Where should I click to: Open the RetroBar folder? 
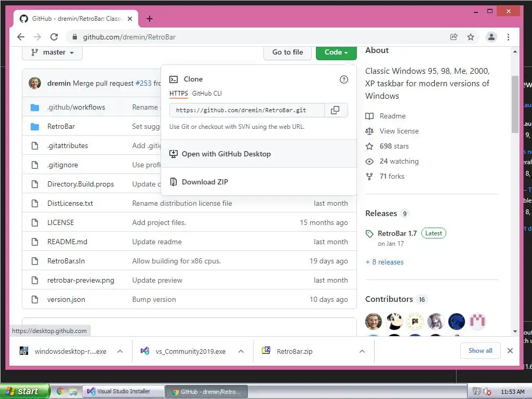tap(61, 127)
